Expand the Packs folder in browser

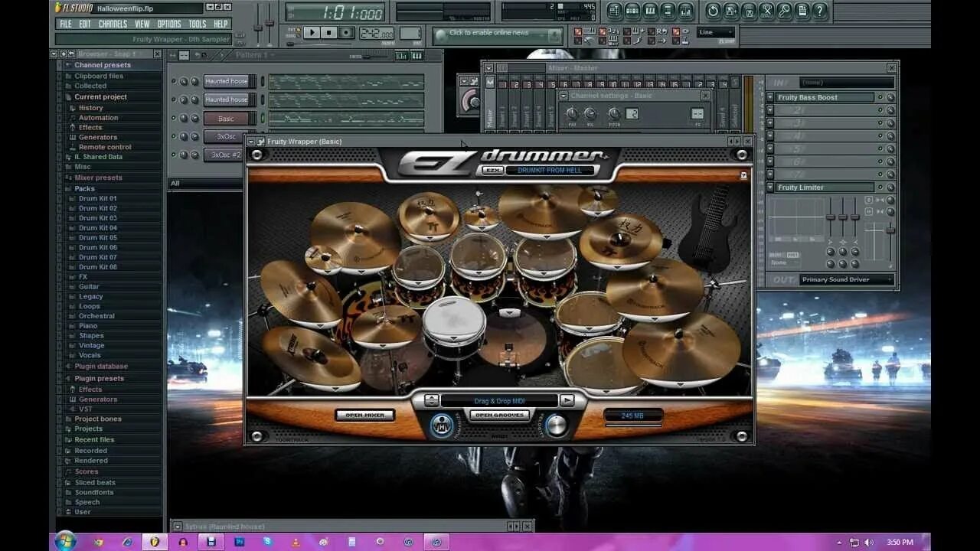click(84, 188)
